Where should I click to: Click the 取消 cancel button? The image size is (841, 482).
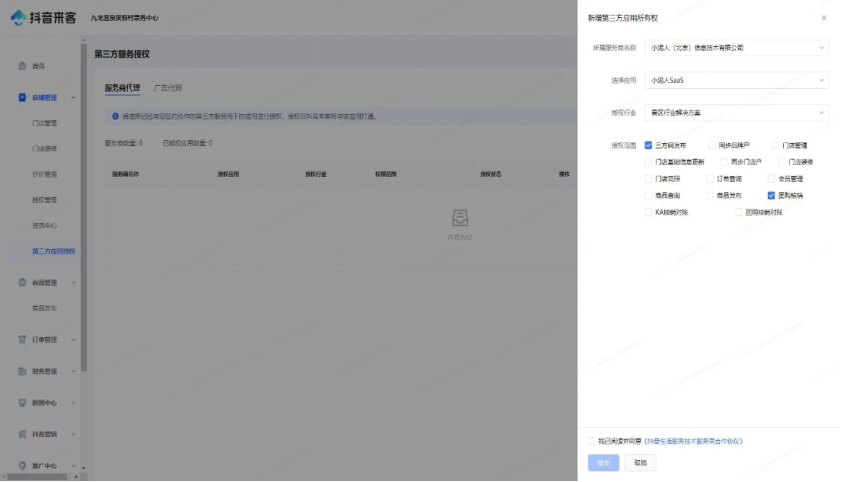[x=640, y=463]
